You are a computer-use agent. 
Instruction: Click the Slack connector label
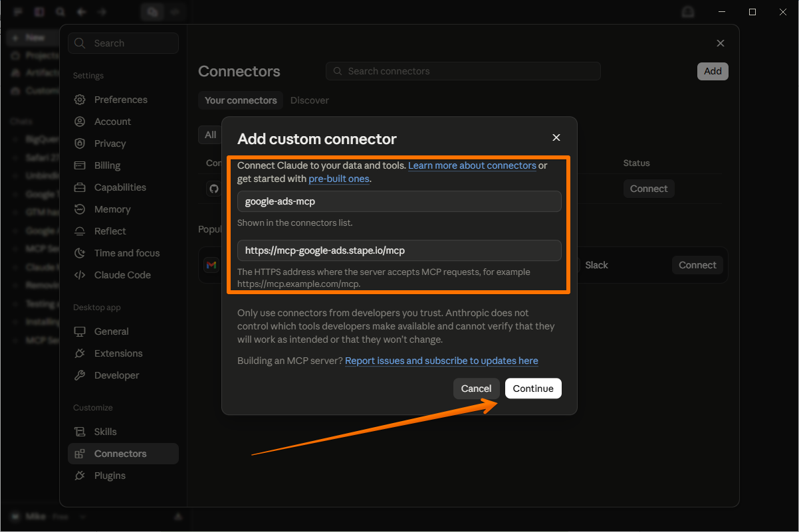[x=596, y=265]
